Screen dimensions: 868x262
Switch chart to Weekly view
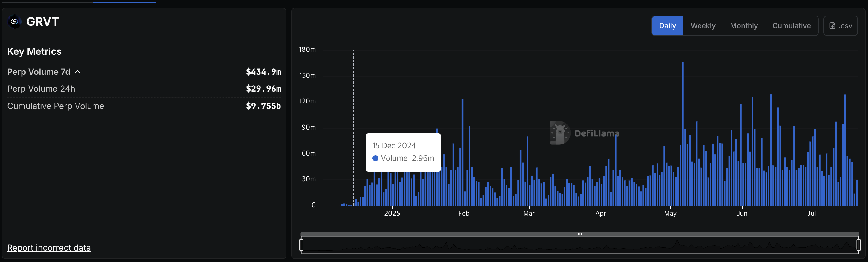703,26
